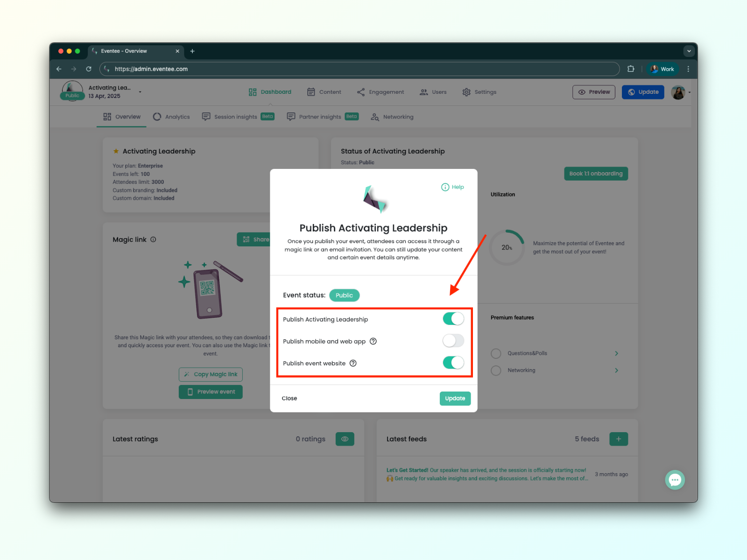Click the 20% utilization progress ring
Image resolution: width=747 pixels, height=560 pixels.
(x=507, y=247)
